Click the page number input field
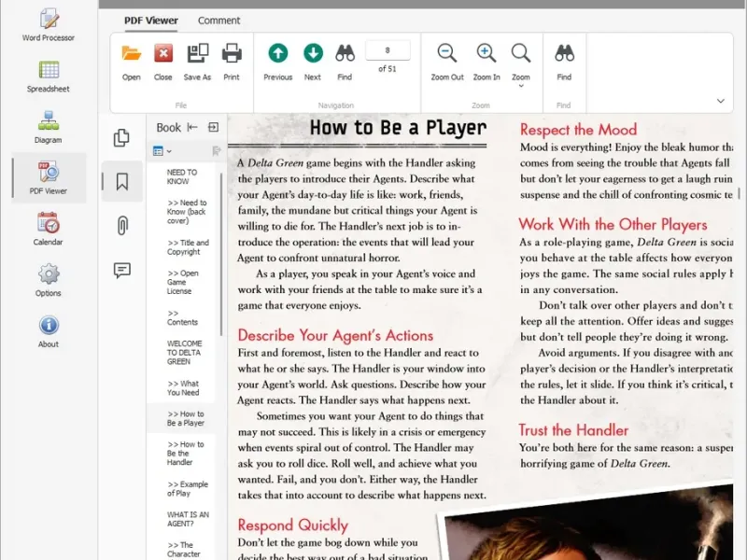747x560 pixels. point(388,50)
